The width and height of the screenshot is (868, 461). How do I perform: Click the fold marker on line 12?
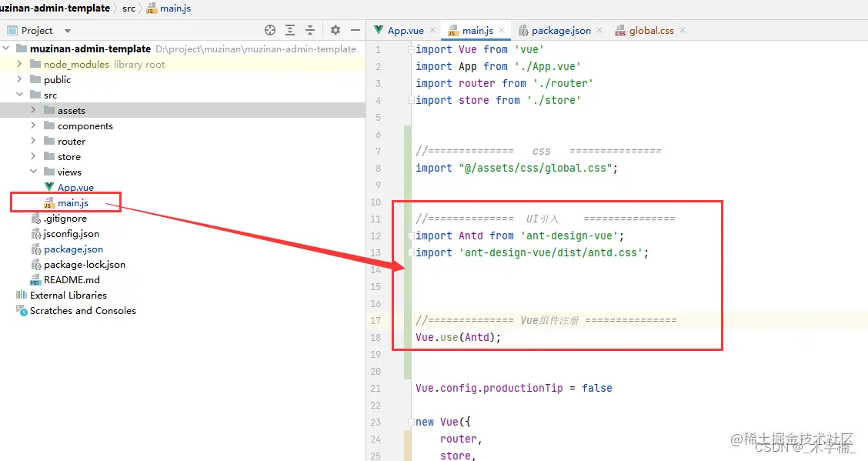(x=411, y=236)
